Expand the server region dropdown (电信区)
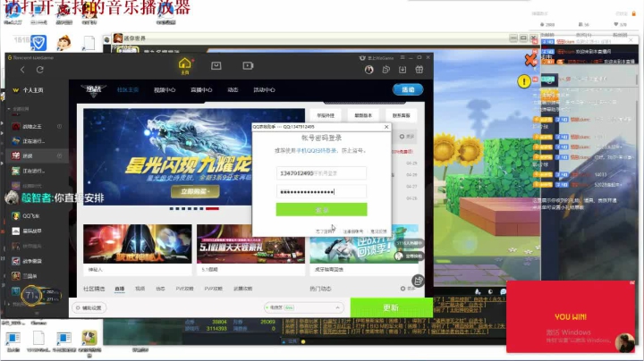 tap(303, 307)
